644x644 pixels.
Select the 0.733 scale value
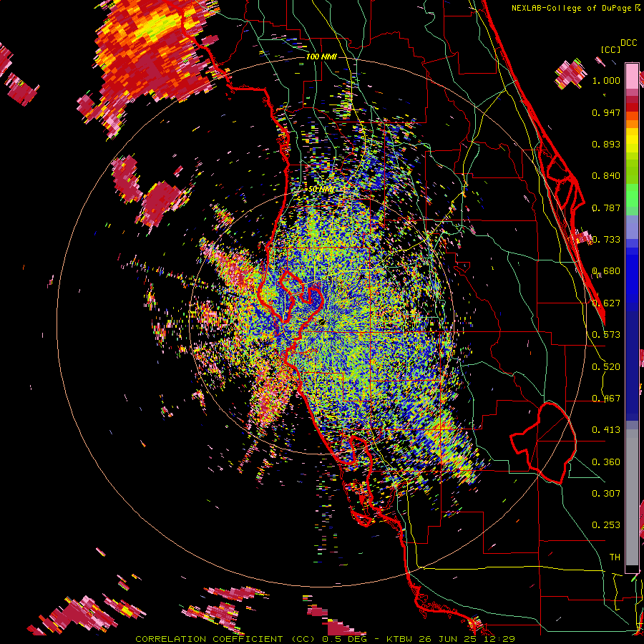tap(606, 240)
